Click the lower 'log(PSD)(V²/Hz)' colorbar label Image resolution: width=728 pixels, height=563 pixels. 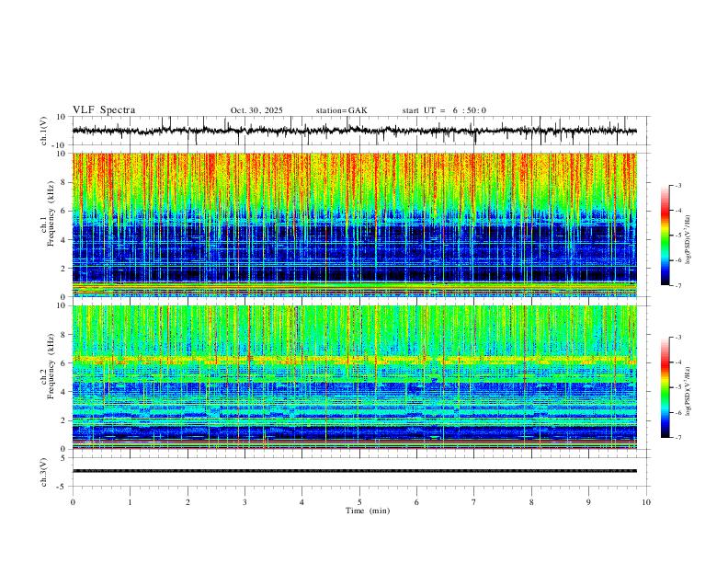click(x=688, y=391)
